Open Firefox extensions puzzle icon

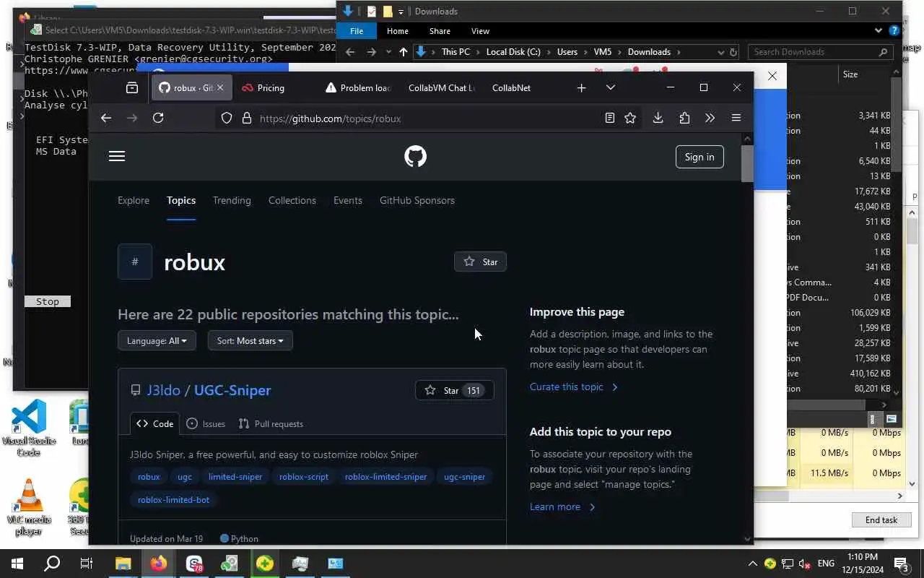(x=684, y=118)
